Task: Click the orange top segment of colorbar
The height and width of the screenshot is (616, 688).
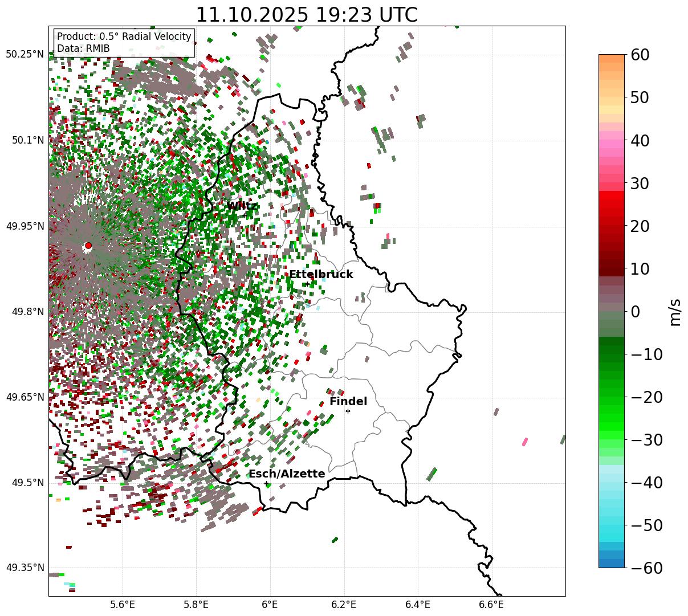Action: pyautogui.click(x=612, y=59)
